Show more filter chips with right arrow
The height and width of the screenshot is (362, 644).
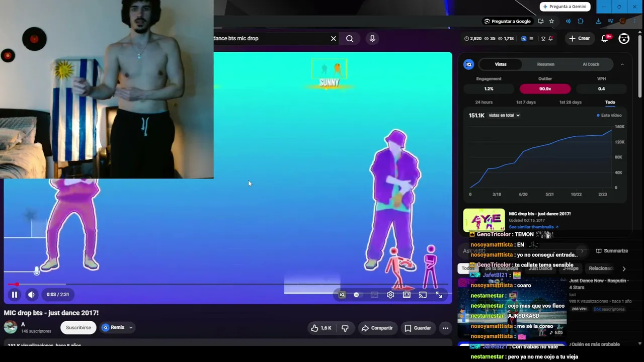[x=624, y=268]
